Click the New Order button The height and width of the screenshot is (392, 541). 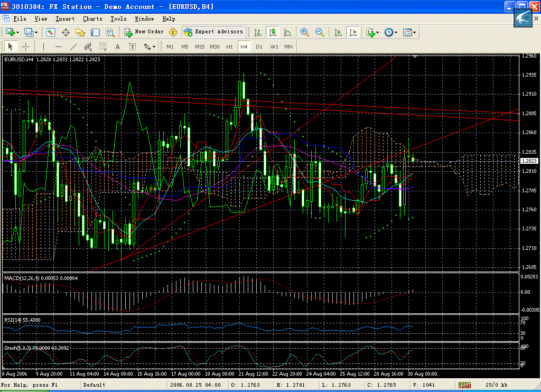144,32
